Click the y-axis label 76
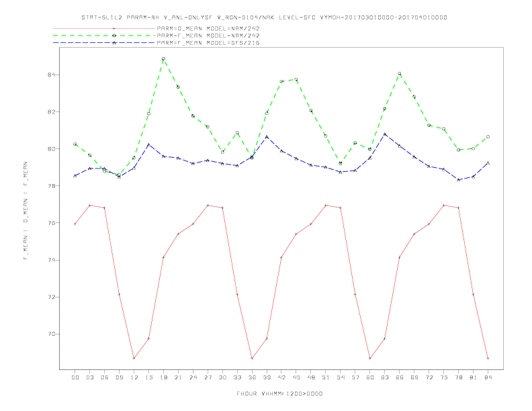 click(x=52, y=223)
